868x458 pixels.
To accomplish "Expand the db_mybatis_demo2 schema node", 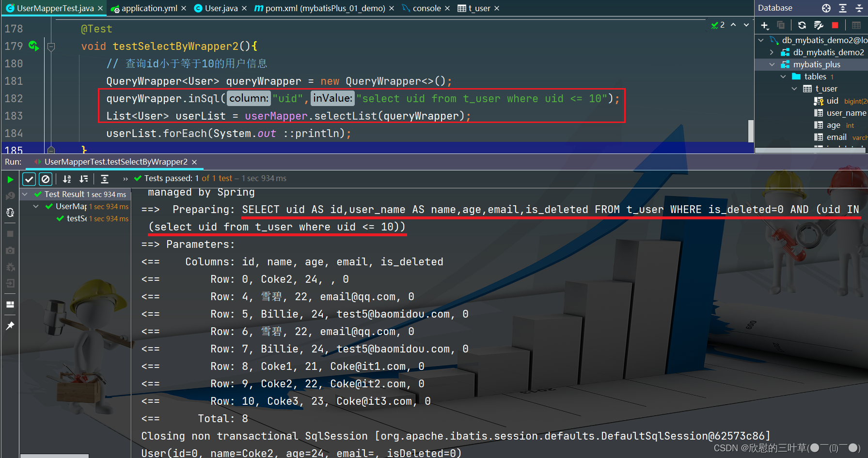I will [x=772, y=52].
